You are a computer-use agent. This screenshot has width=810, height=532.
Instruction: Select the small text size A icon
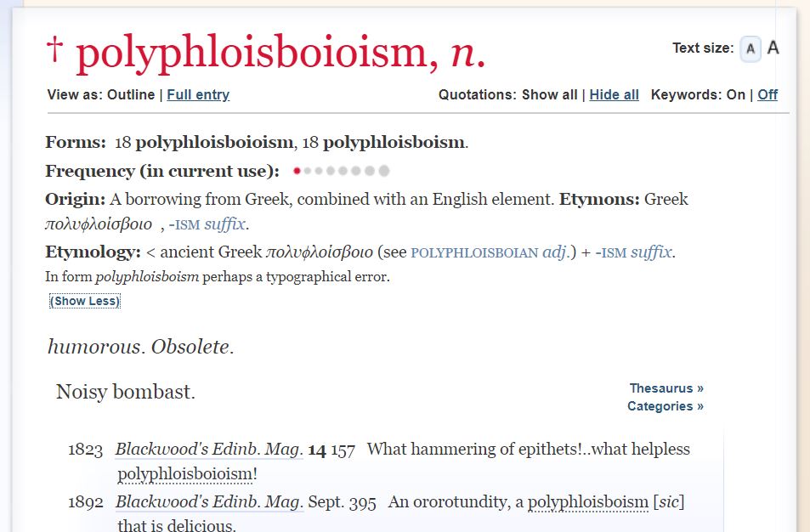click(x=751, y=49)
